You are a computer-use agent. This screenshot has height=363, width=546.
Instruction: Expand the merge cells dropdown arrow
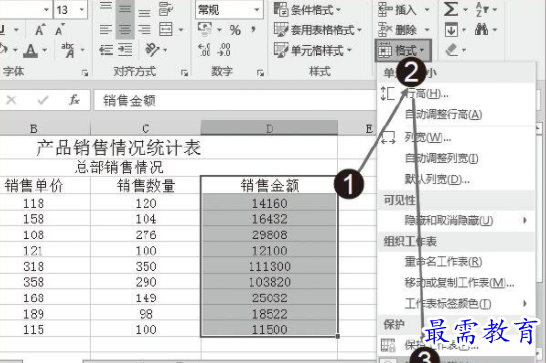(181, 30)
